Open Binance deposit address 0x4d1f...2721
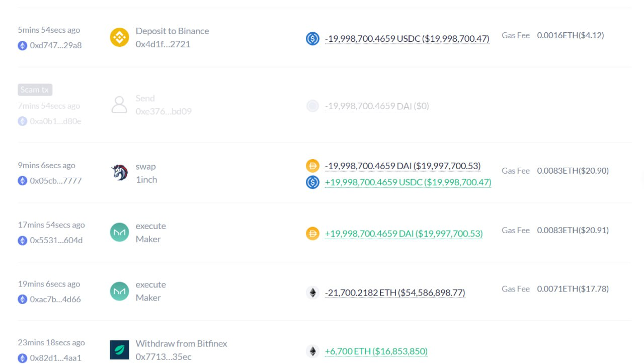 click(163, 44)
